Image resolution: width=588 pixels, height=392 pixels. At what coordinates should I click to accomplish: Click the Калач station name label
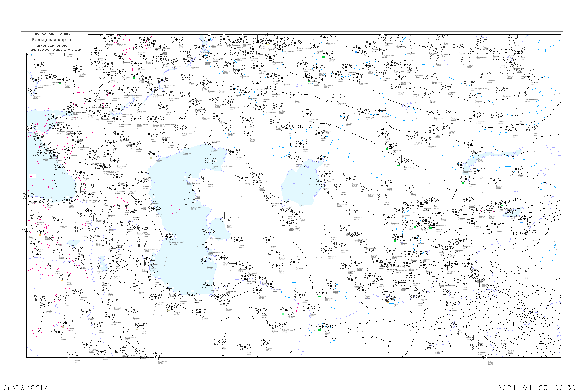click(113, 80)
